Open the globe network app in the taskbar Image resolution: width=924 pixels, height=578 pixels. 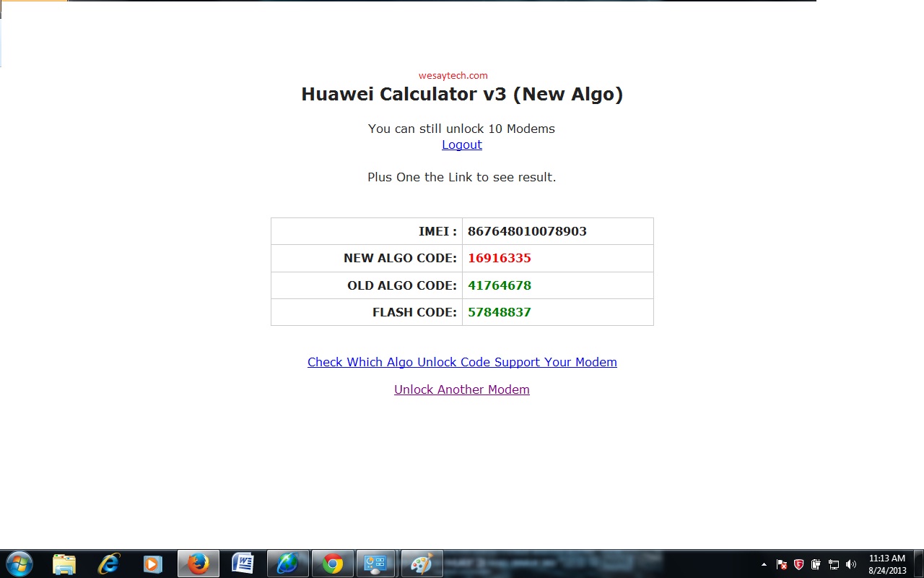point(288,564)
